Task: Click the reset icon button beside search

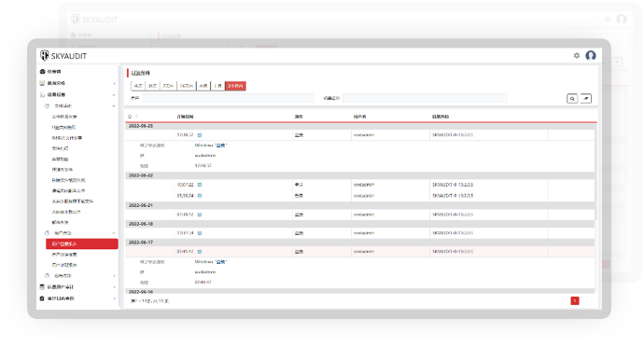Action: 586,99
